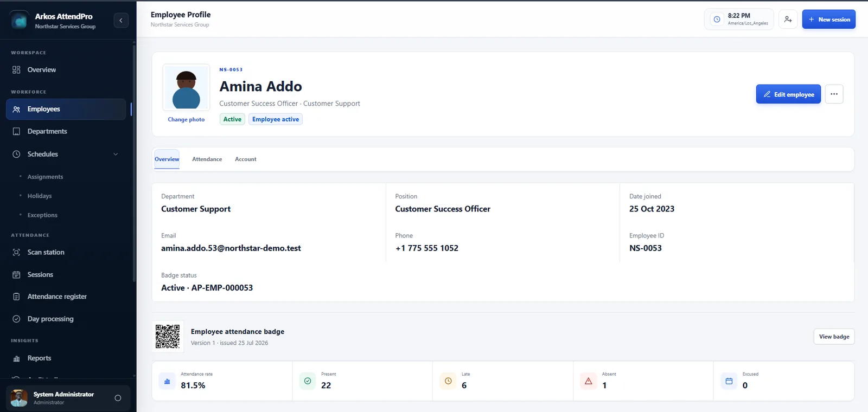Click the View badge button

coord(834,337)
